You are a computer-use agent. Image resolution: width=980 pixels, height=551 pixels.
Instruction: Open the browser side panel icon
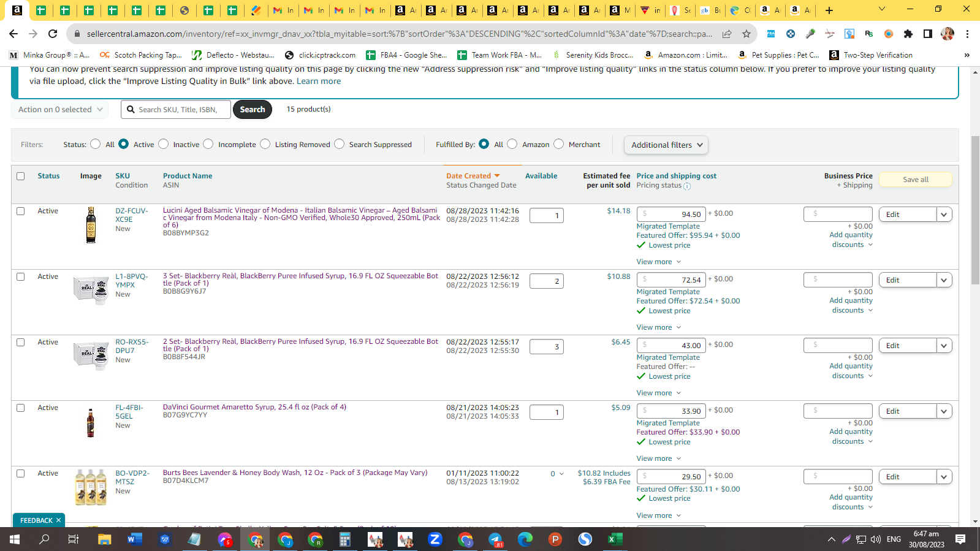[x=928, y=34]
